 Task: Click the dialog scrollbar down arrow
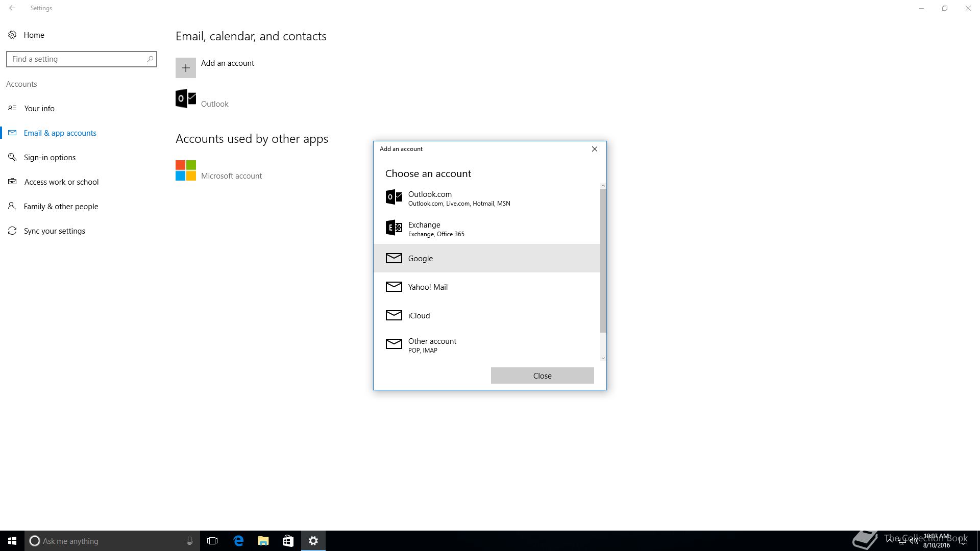point(603,358)
